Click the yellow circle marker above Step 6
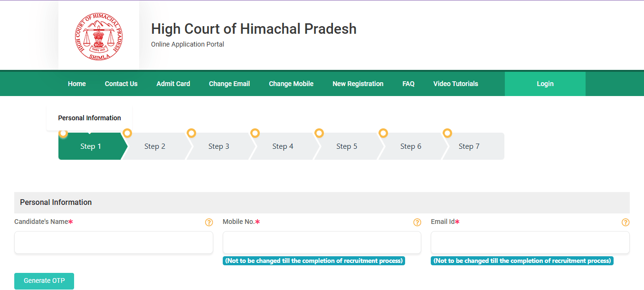The height and width of the screenshot is (290, 644). pyautogui.click(x=383, y=133)
